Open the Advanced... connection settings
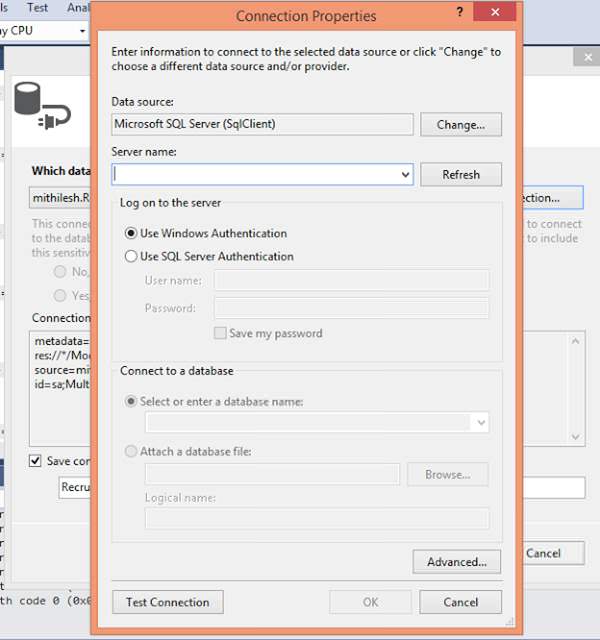The image size is (600, 640). 457,562
